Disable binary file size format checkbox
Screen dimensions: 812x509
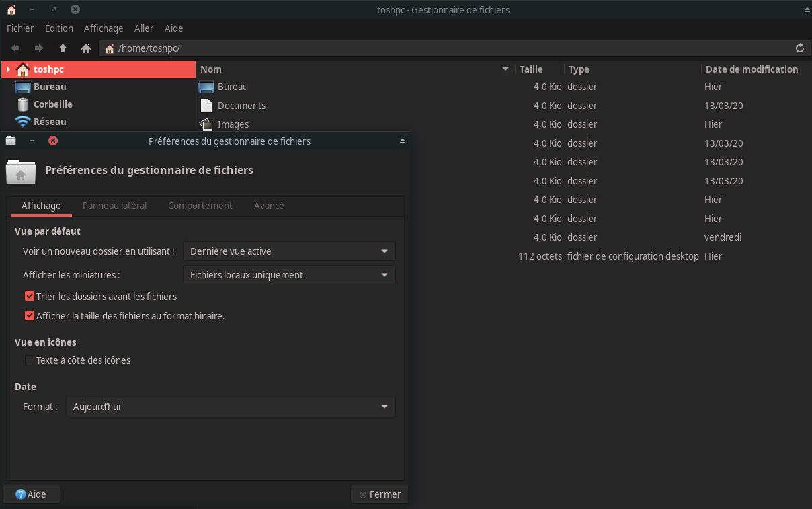coord(30,316)
